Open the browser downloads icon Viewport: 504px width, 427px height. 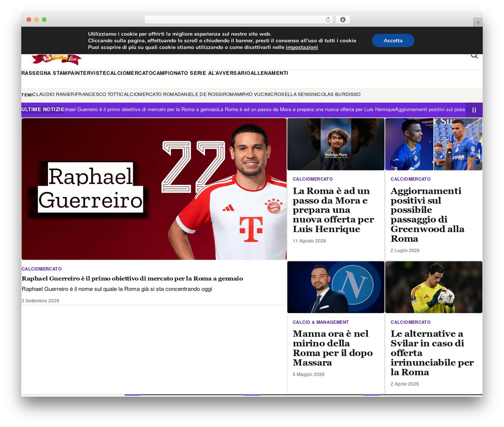click(343, 20)
